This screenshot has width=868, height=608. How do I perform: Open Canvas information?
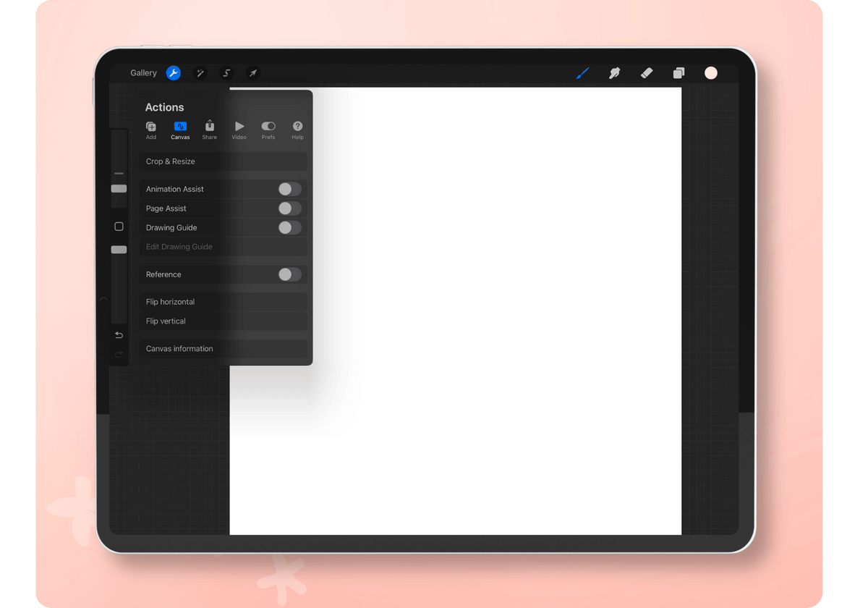(x=224, y=349)
